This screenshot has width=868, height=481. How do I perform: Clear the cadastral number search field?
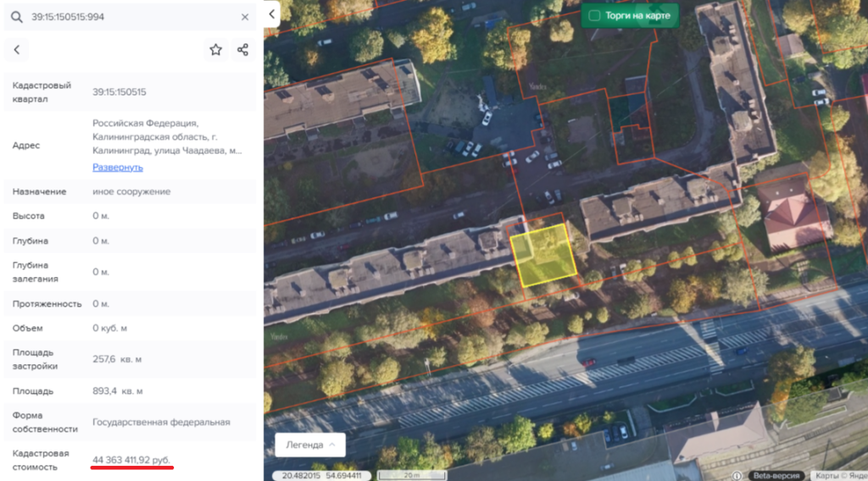[x=245, y=17]
